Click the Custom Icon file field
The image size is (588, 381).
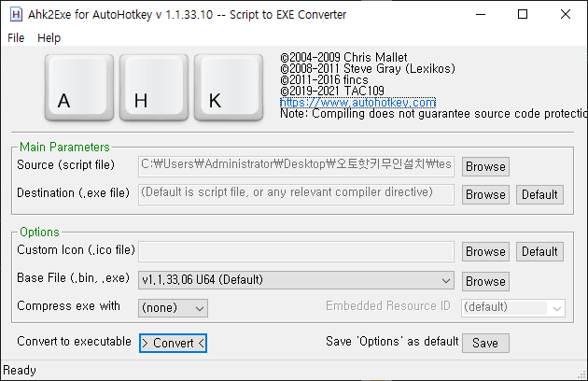296,251
